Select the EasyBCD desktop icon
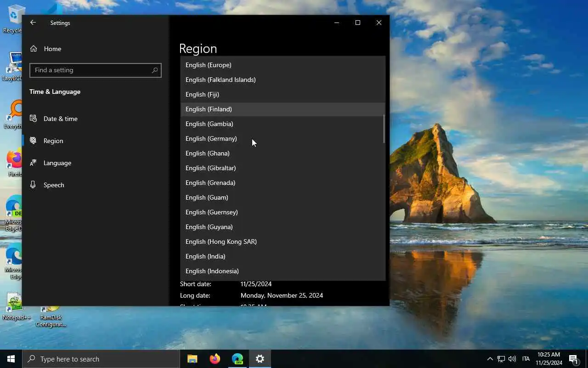Image resolution: width=588 pixels, height=368 pixels. click(12, 67)
